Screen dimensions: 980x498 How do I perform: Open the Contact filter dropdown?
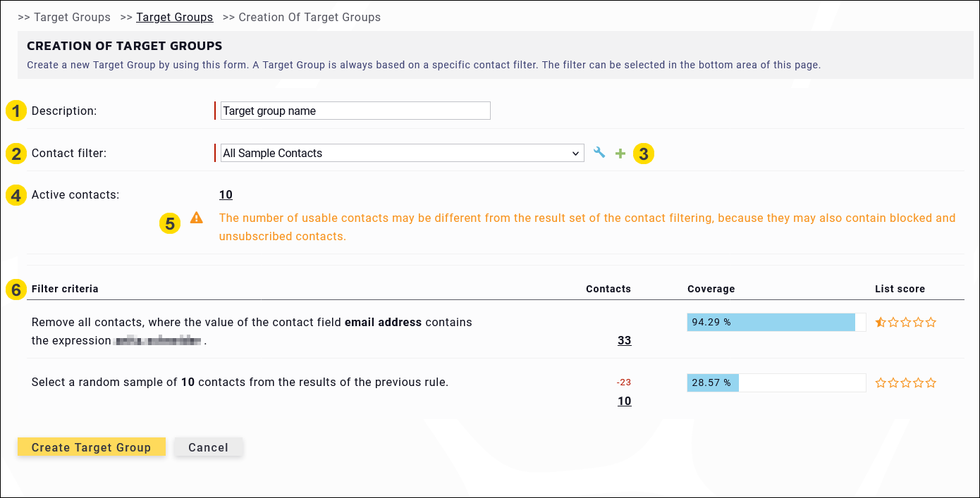(403, 153)
